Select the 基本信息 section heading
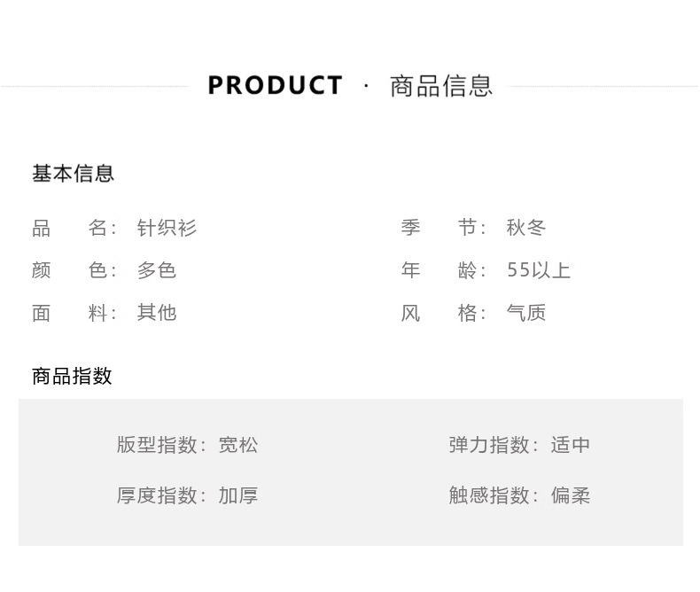This screenshot has width=700, height=592. coord(74,174)
